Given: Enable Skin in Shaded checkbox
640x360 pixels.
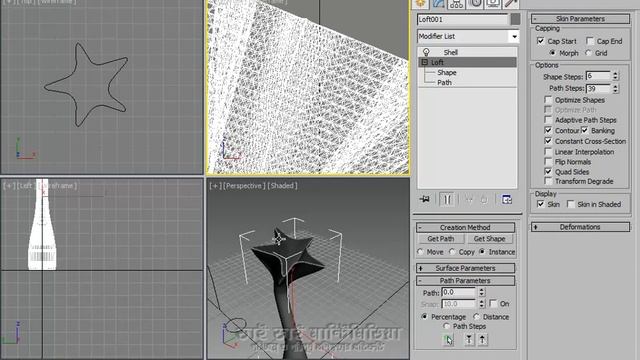Looking at the screenshot, I should [571, 204].
